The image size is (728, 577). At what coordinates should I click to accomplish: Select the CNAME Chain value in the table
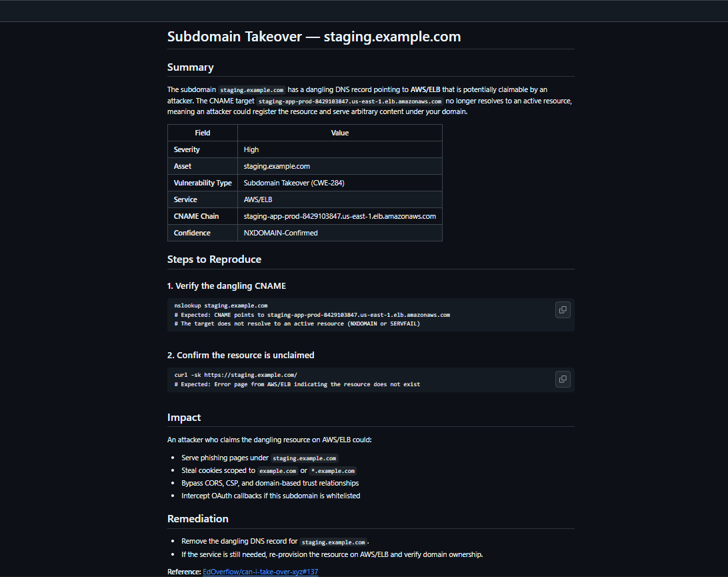(340, 217)
